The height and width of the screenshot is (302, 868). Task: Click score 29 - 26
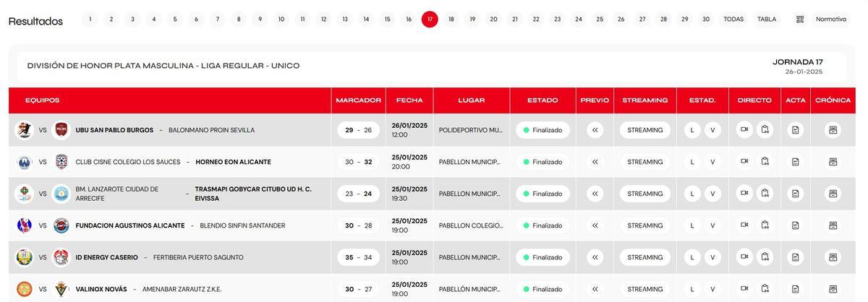[358, 130]
